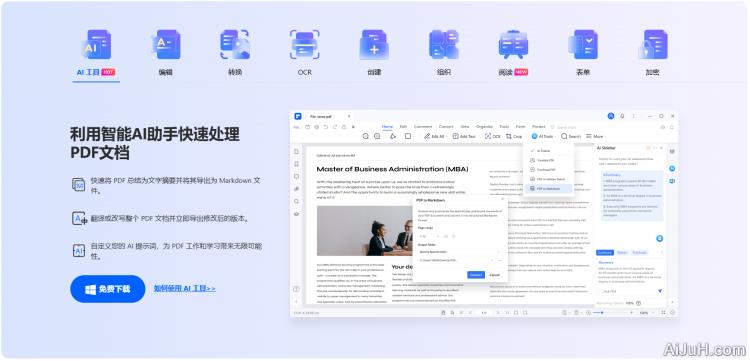Click the PDFelement logo in app window
The image size is (750, 361).
coord(298,116)
